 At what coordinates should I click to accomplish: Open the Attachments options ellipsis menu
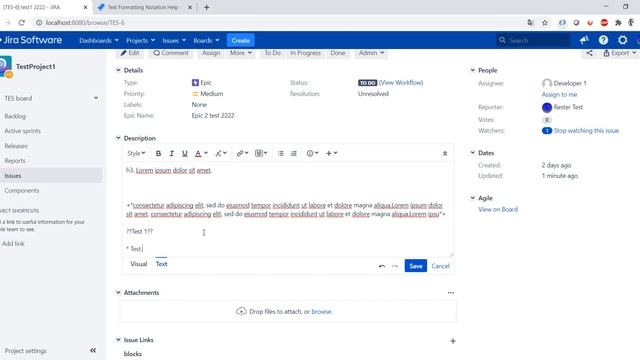(451, 293)
